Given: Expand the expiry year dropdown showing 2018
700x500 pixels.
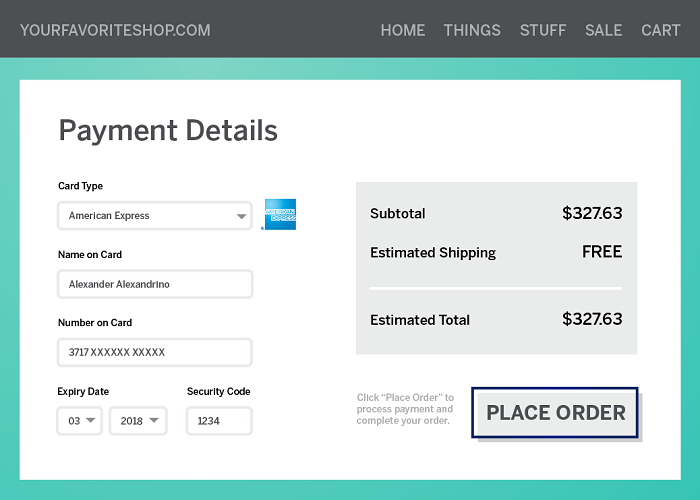Looking at the screenshot, I should [138, 421].
